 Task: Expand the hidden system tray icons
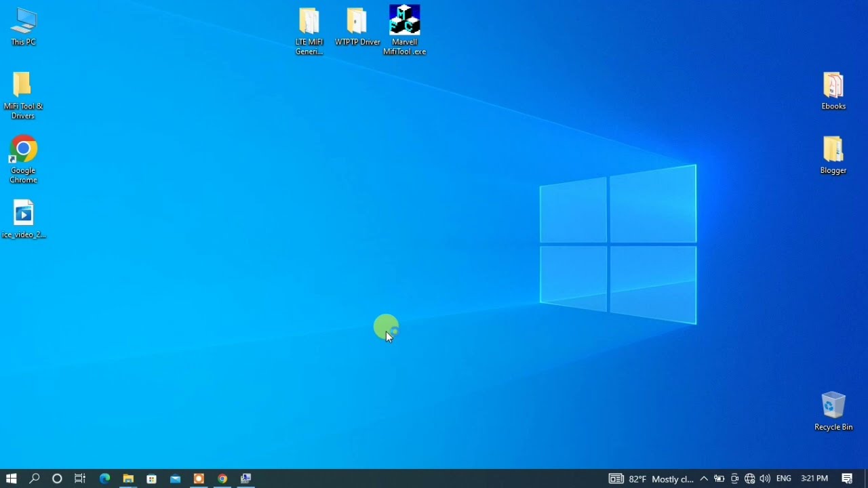tap(704, 479)
